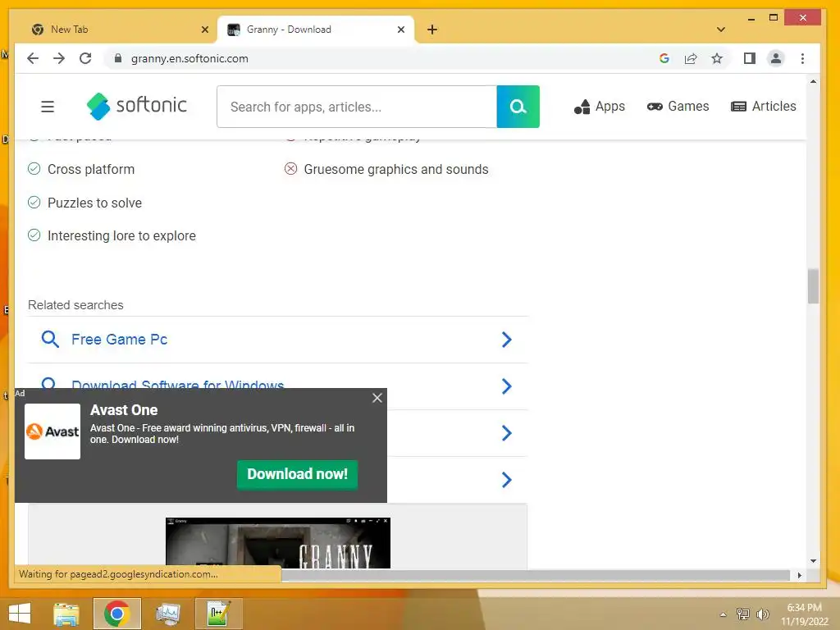View site info via lock icon
Screen dimensions: 840x630
(118, 58)
